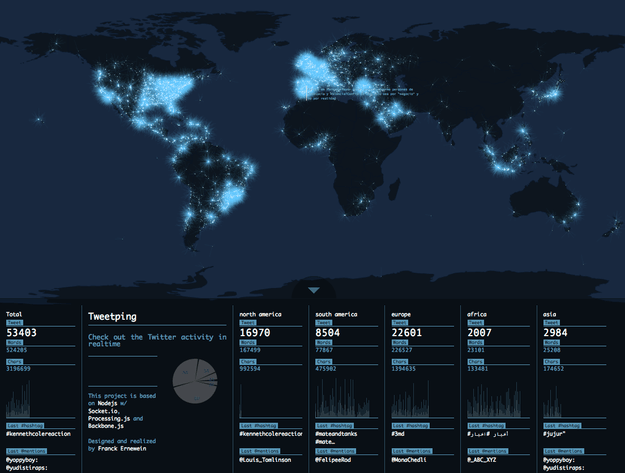Click the asia tweet histogram

[x=552, y=402]
